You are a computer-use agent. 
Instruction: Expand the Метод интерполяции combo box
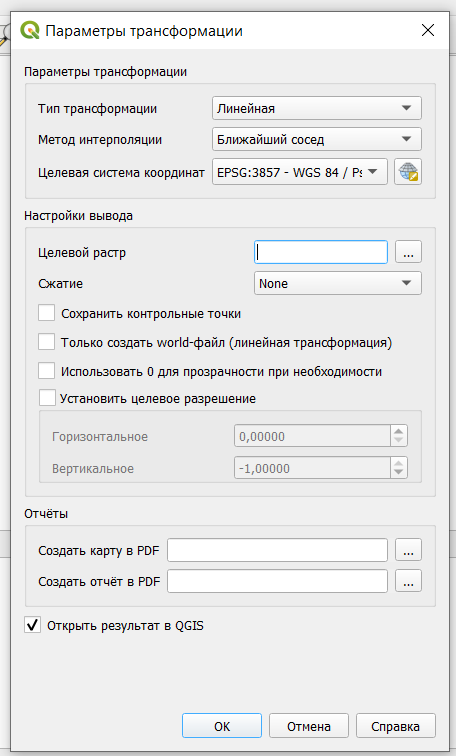coord(317,139)
